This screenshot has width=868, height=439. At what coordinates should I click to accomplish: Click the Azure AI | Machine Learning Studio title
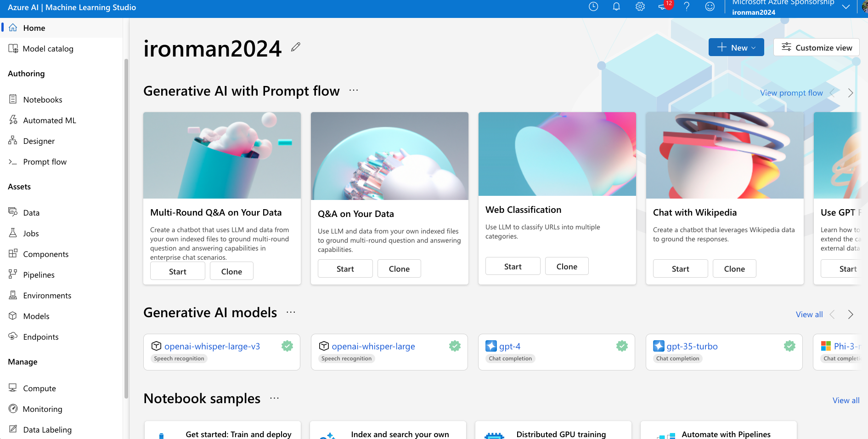click(x=72, y=7)
